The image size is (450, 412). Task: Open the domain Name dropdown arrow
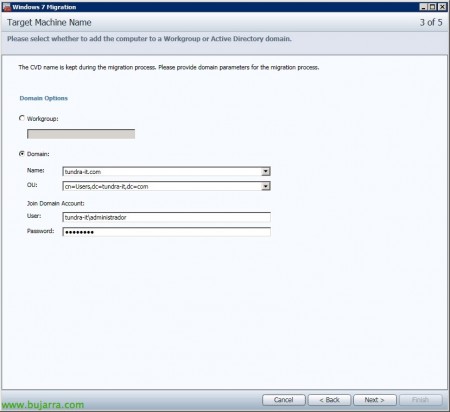[x=266, y=171]
